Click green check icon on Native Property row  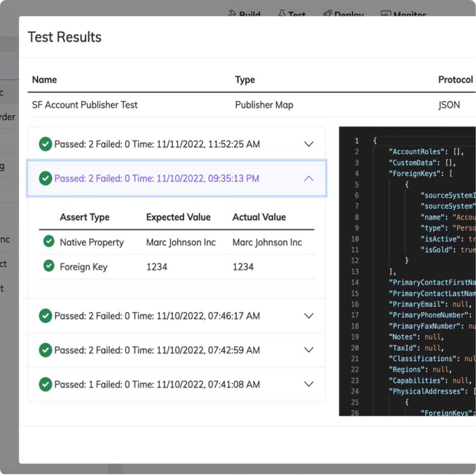pyautogui.click(x=49, y=241)
